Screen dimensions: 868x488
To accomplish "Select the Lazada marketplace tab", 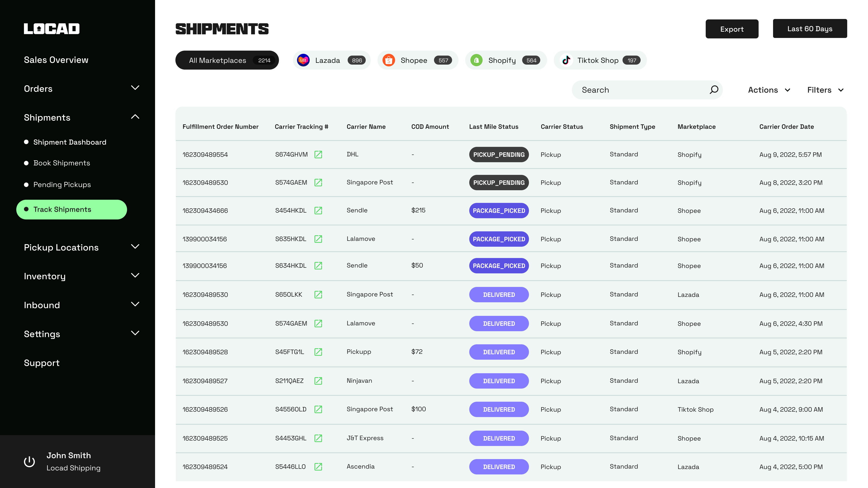I will click(x=332, y=60).
